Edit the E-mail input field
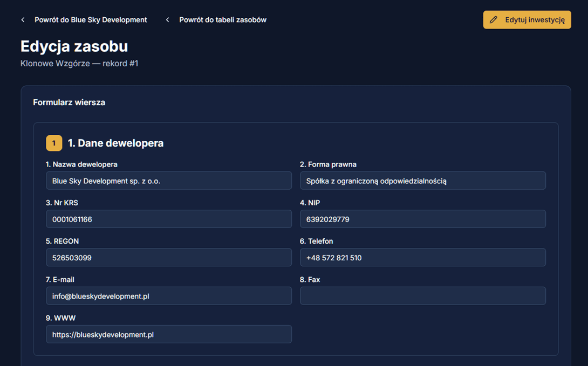This screenshot has height=366, width=588. pos(168,296)
